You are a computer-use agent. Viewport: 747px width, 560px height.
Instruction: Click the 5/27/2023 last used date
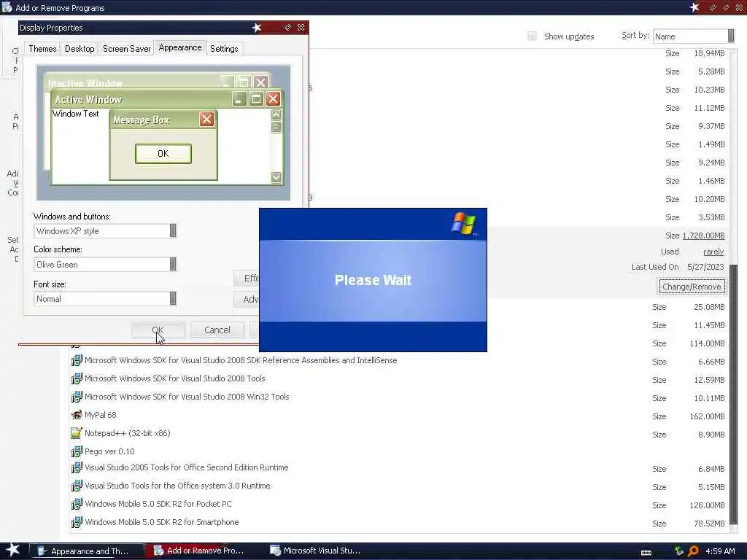(x=705, y=267)
